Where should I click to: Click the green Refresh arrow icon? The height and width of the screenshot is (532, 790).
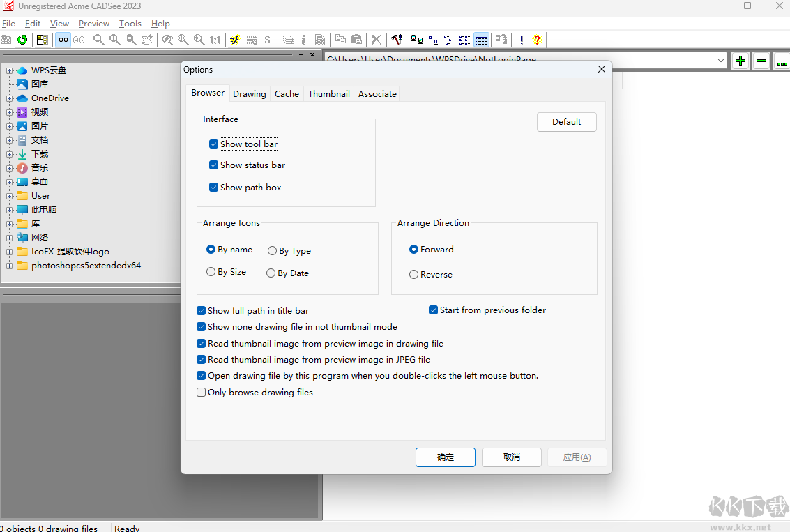point(22,40)
